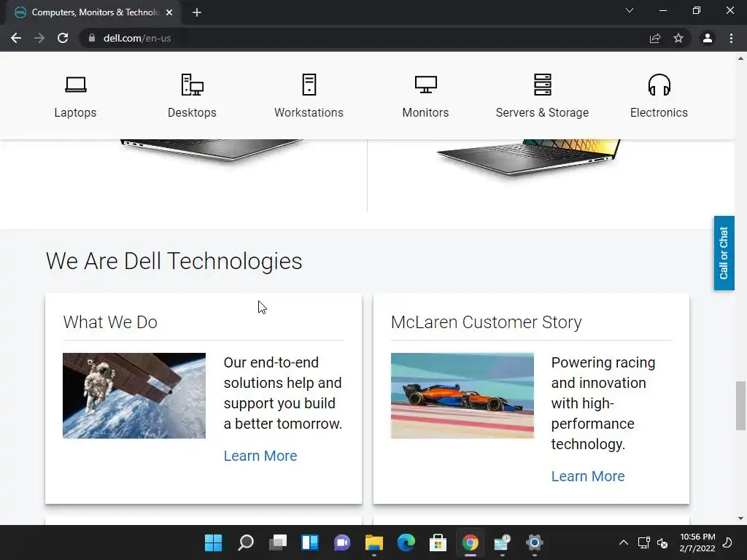View site information lock icon
This screenshot has width=747, height=560.
click(x=91, y=38)
